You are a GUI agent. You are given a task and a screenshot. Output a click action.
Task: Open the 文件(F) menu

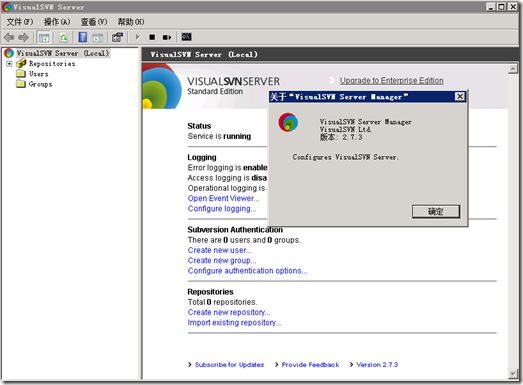[20, 22]
